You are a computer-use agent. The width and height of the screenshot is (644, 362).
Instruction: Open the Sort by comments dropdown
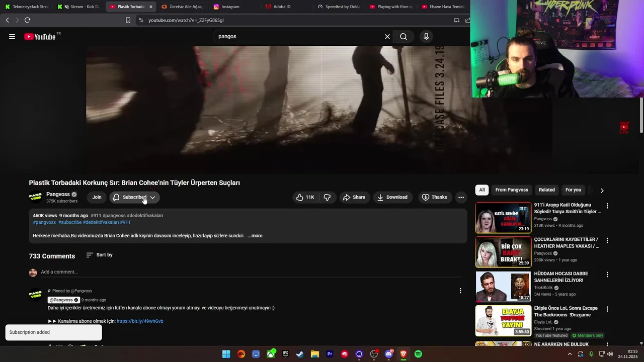click(x=99, y=255)
